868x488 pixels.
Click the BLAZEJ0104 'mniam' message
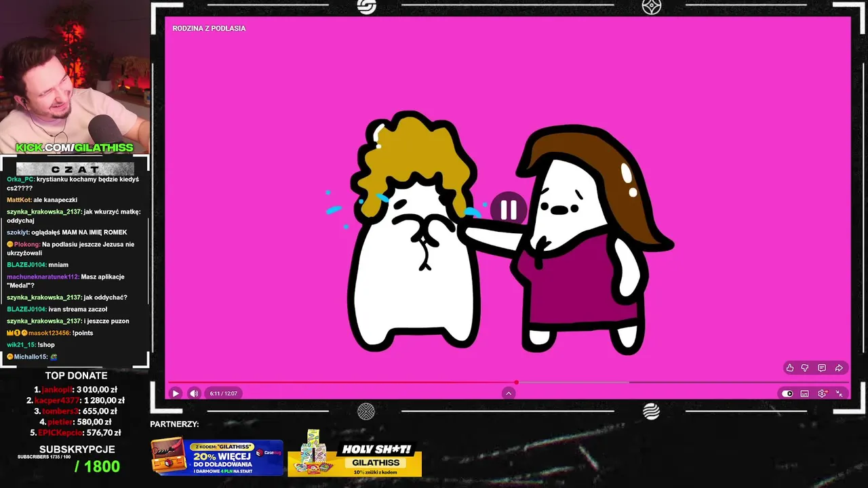[x=37, y=265]
